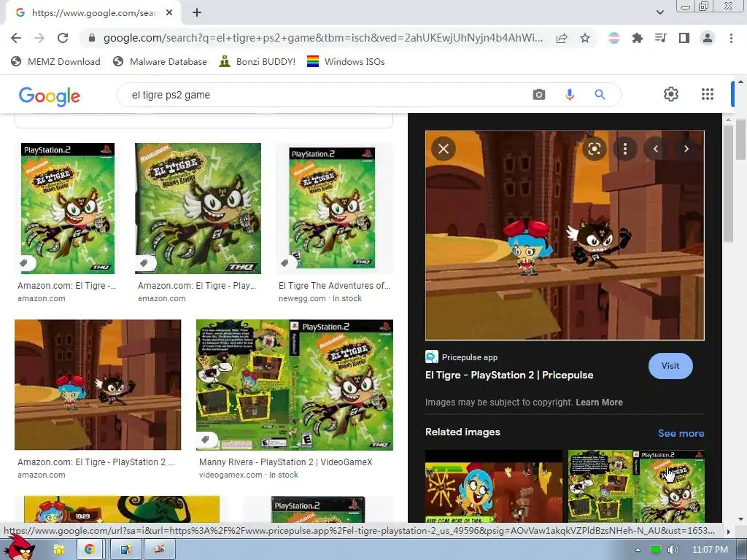
Task: Search inside image with Lens icon
Action: coord(594,149)
